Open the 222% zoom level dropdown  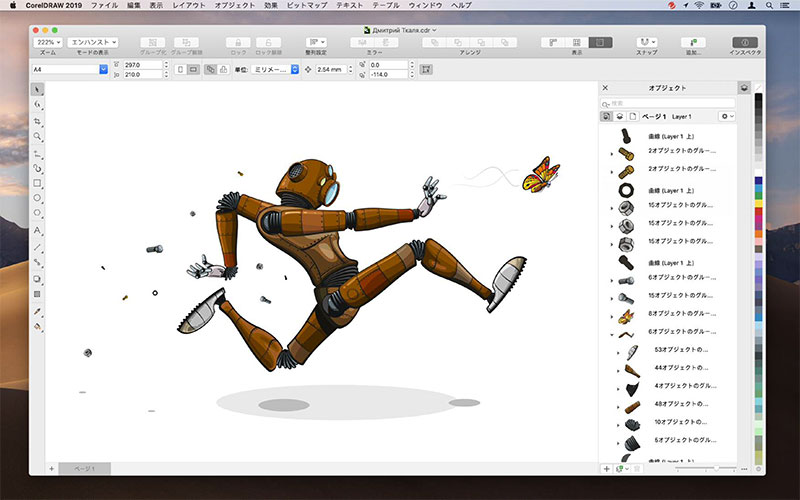[x=48, y=42]
